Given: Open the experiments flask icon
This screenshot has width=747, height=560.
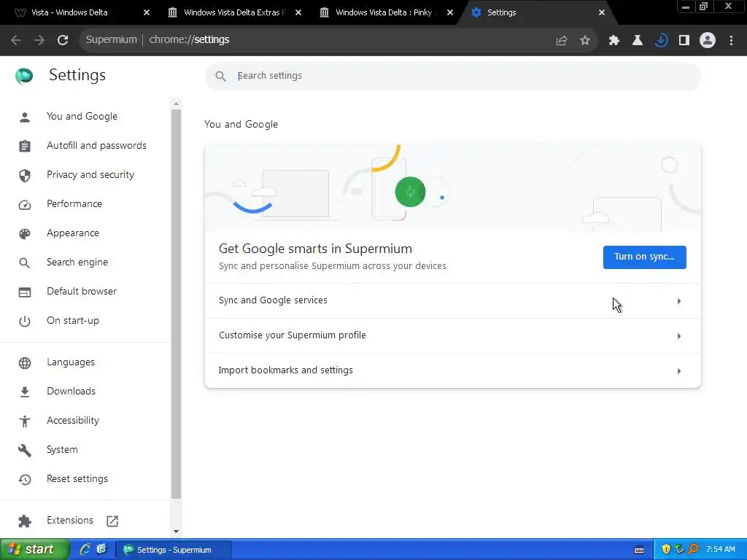Looking at the screenshot, I should [x=637, y=41].
